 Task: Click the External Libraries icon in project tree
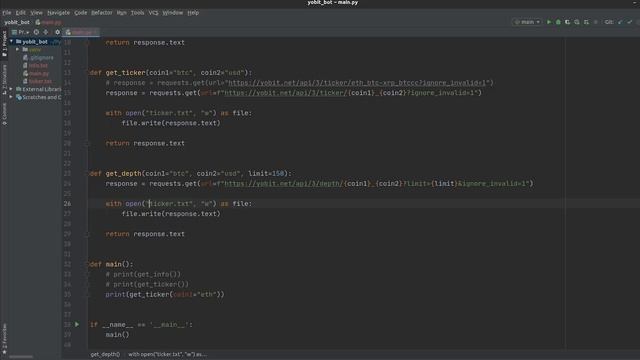19,89
